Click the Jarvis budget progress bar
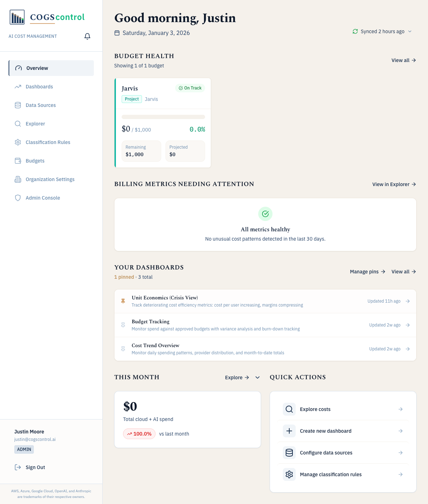The image size is (428, 504). 163,117
